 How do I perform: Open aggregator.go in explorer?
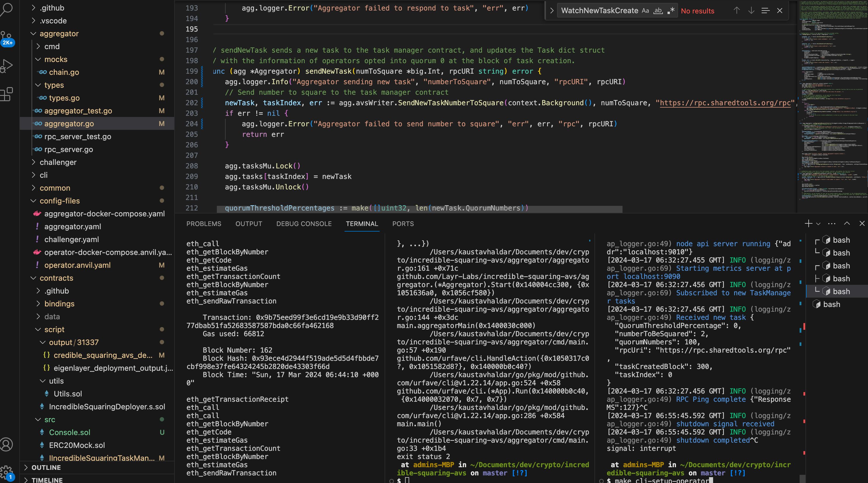69,124
